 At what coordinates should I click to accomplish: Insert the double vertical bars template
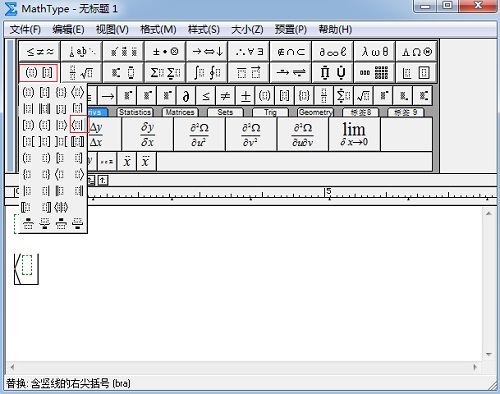pyautogui.click(x=45, y=108)
